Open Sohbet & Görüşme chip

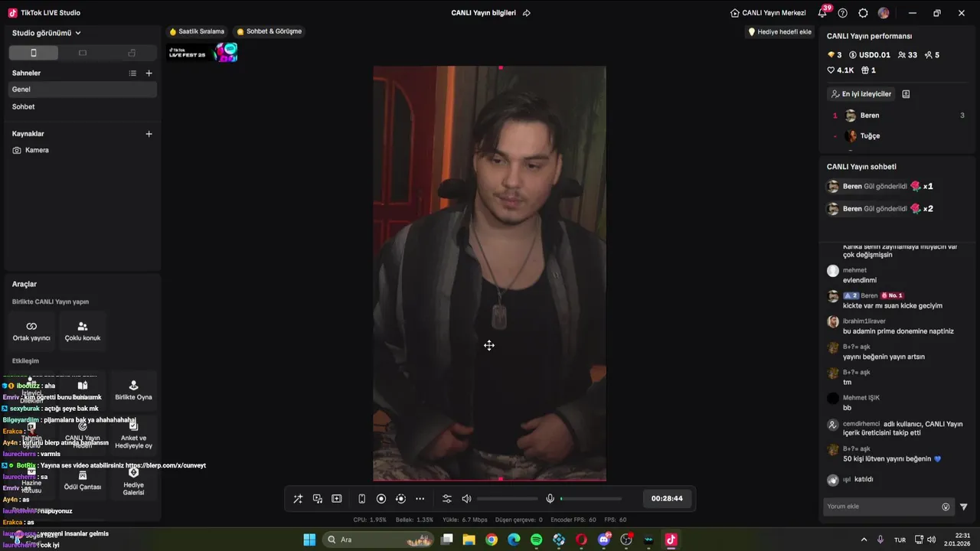pos(269,31)
